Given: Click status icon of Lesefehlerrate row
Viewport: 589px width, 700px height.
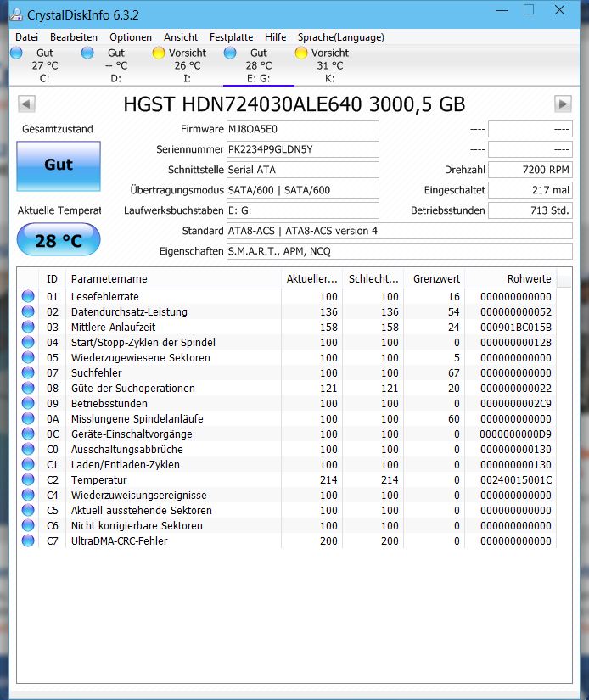Looking at the screenshot, I should [28, 296].
